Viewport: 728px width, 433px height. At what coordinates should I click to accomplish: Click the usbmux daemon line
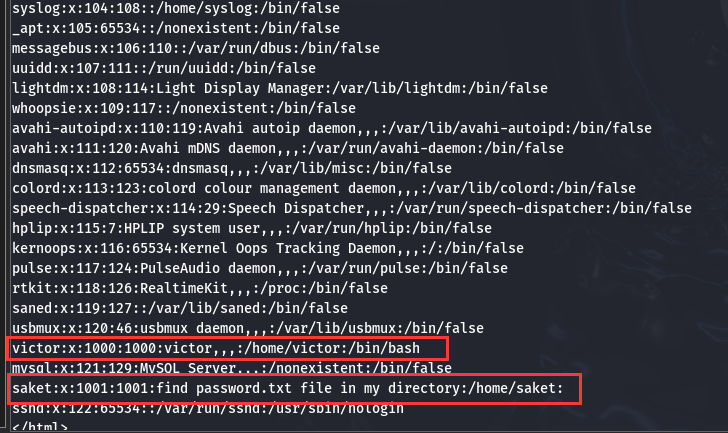click(247, 328)
